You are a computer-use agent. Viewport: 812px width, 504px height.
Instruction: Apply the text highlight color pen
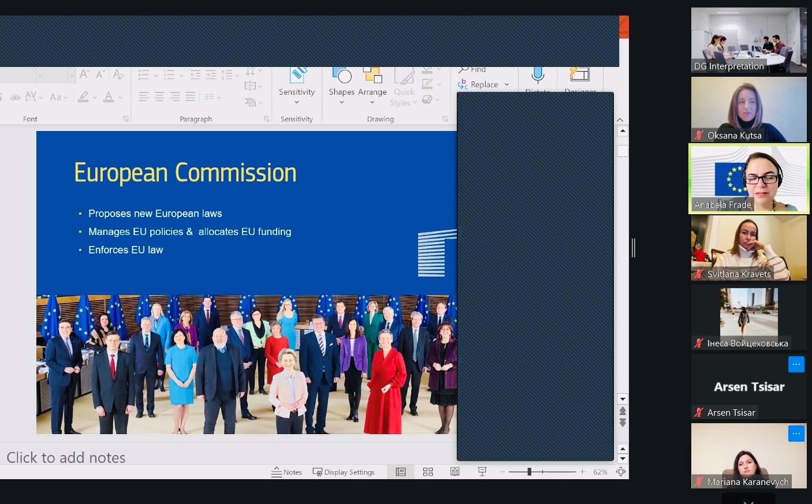click(x=84, y=97)
